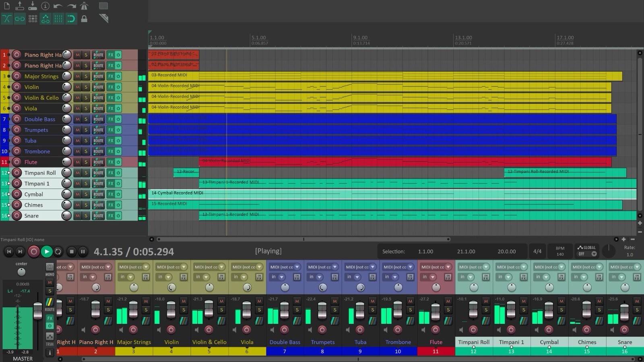Click the master volume fader
The image size is (644, 362).
pos(37,309)
